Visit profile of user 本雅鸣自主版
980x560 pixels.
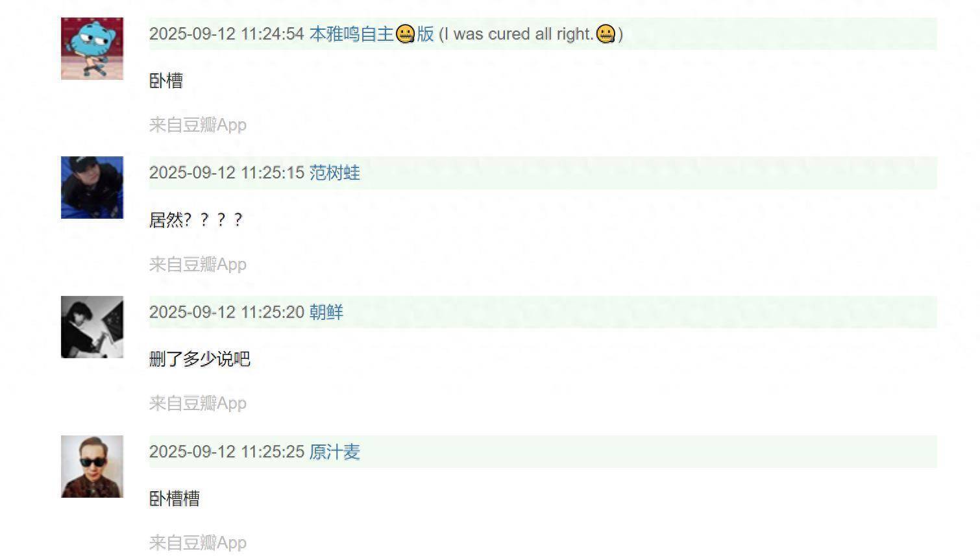click(x=371, y=34)
